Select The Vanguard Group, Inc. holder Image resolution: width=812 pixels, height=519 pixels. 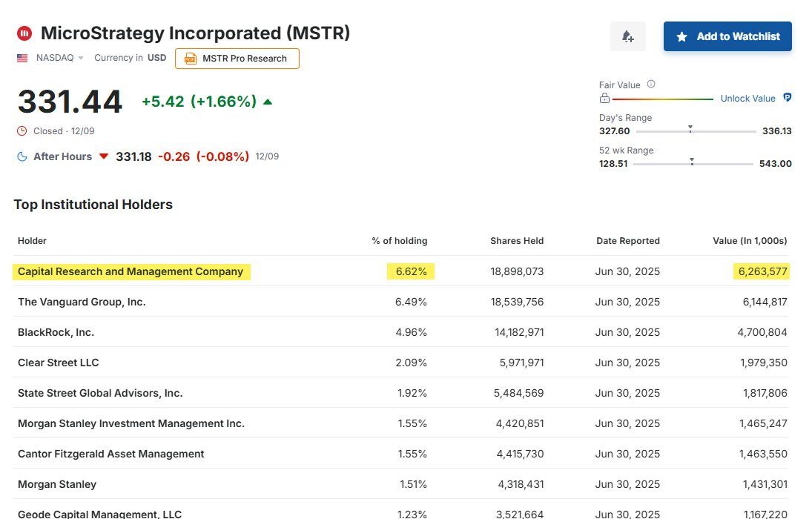tap(82, 302)
